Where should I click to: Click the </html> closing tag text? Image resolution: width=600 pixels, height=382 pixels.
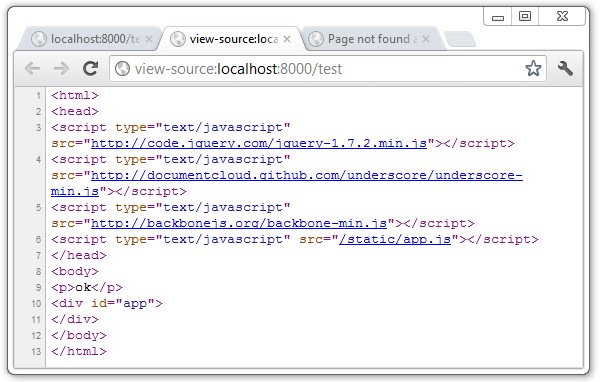point(79,351)
